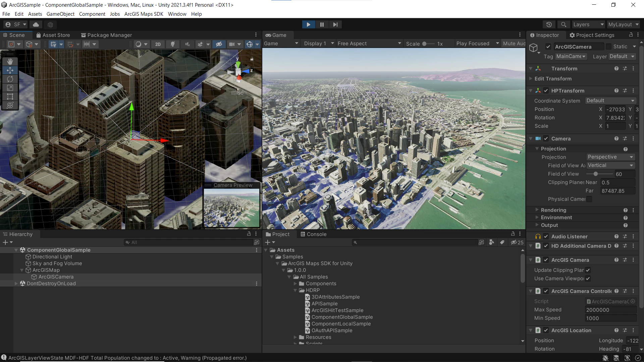Image resolution: width=644 pixels, height=362 pixels.
Task: Toggle the Static checkbox for ArcGISCamera
Action: [608, 47]
